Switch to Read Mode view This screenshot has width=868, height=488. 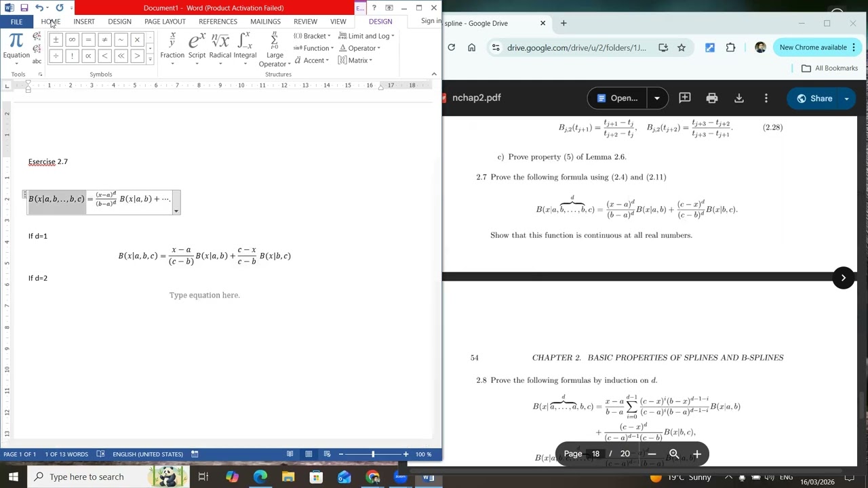[290, 454]
